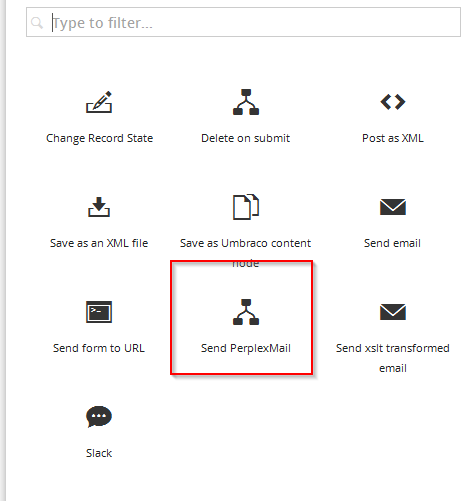
Task: Click the Send email envelope icon
Action: (x=393, y=207)
